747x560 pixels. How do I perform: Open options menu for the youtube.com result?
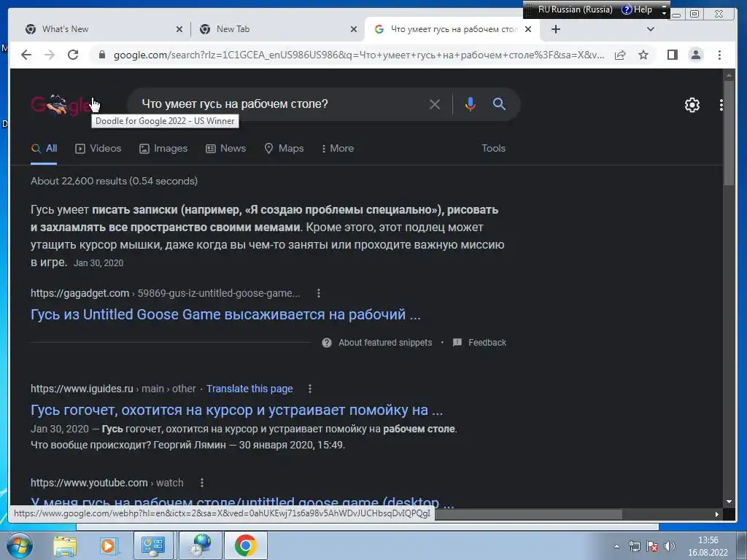(202, 483)
